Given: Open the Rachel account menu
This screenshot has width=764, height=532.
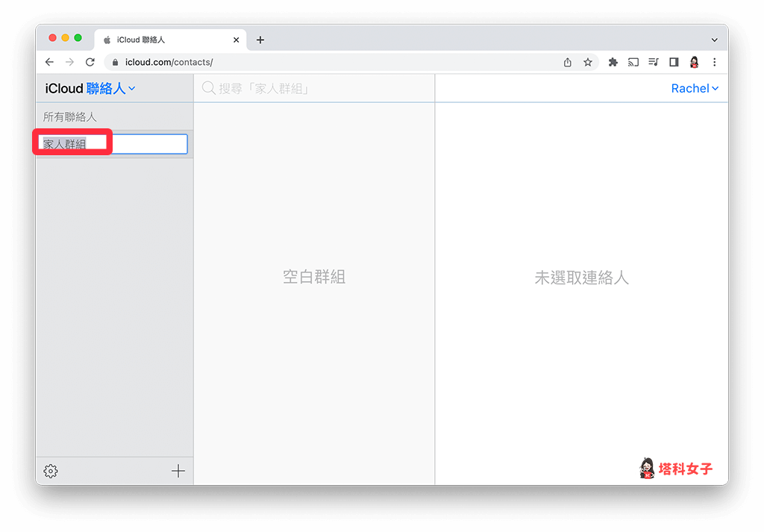Looking at the screenshot, I should click(695, 88).
